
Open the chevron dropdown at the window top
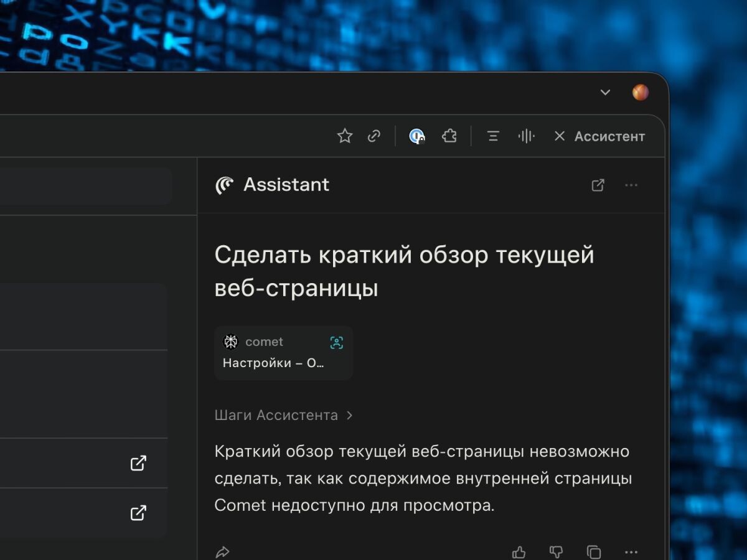coord(604,92)
